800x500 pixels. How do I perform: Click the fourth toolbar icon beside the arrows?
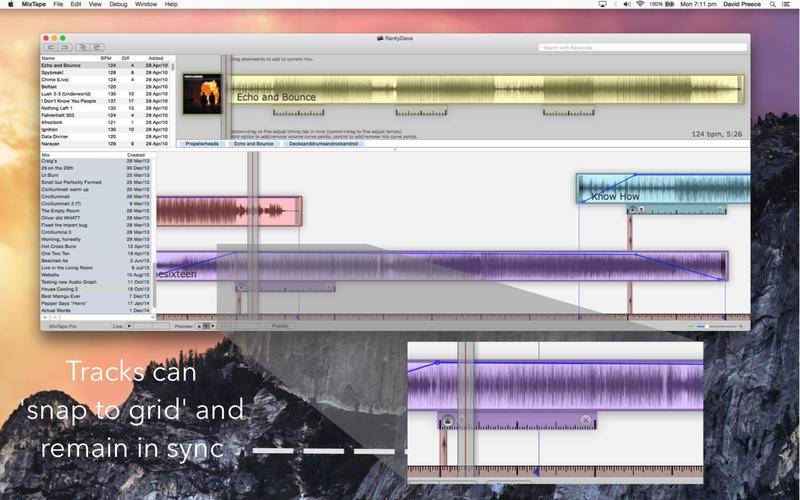coord(97,47)
